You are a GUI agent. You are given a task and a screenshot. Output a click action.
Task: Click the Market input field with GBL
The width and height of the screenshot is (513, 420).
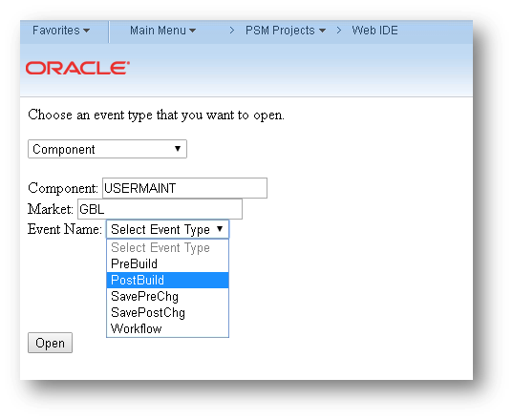click(x=160, y=209)
